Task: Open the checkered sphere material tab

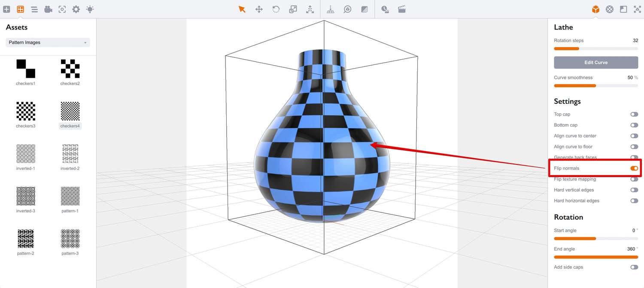Action: 610,9
